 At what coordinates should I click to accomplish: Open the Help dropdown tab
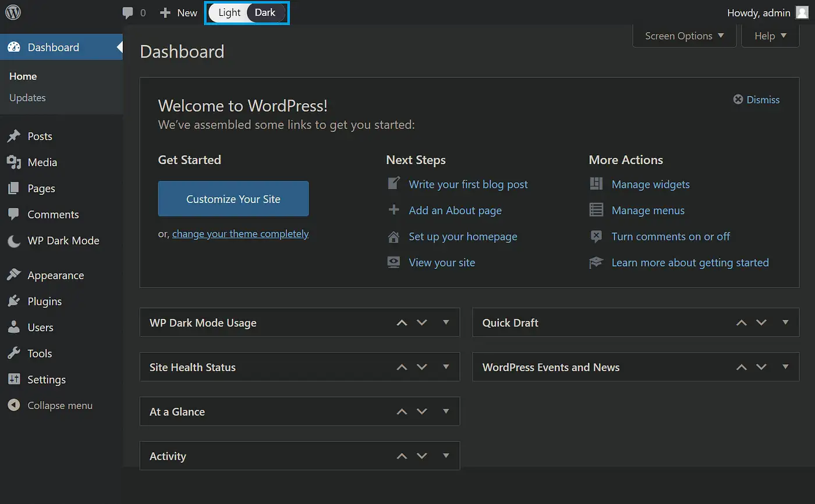pos(770,36)
